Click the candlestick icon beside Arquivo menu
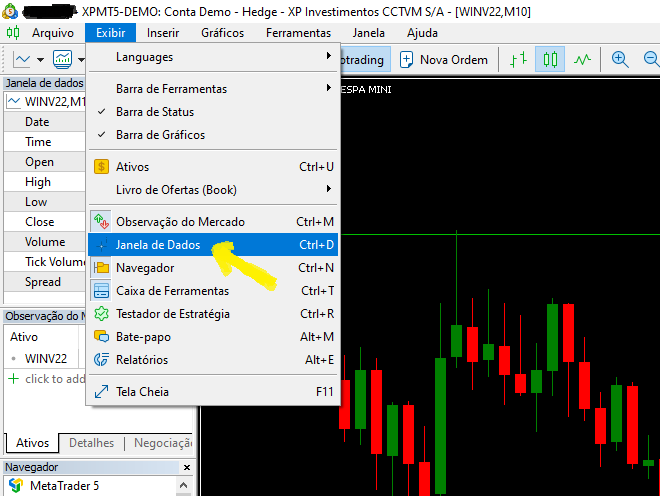Screen dimensions: 660x496 click(x=13, y=32)
